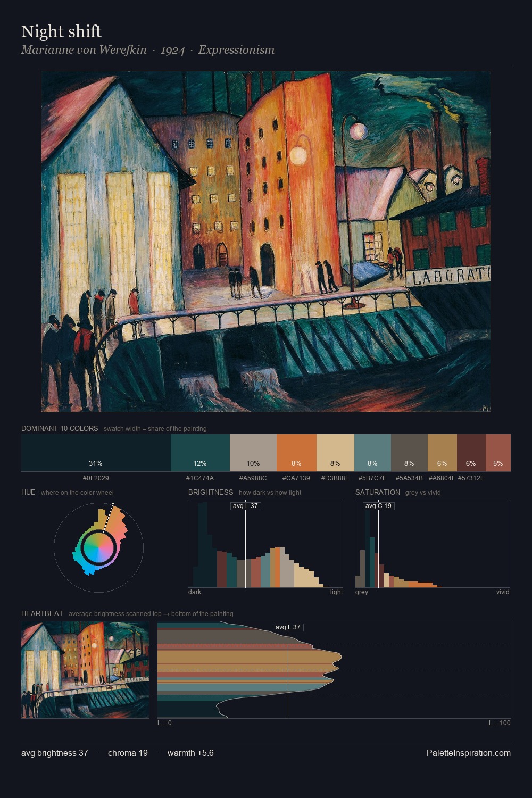
Task: Click the "grey" axis label under Saturation
Action: tap(362, 592)
